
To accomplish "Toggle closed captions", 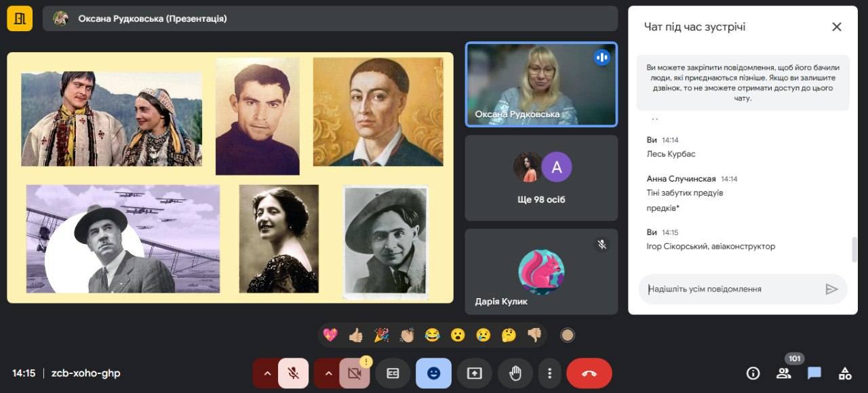I will (393, 373).
